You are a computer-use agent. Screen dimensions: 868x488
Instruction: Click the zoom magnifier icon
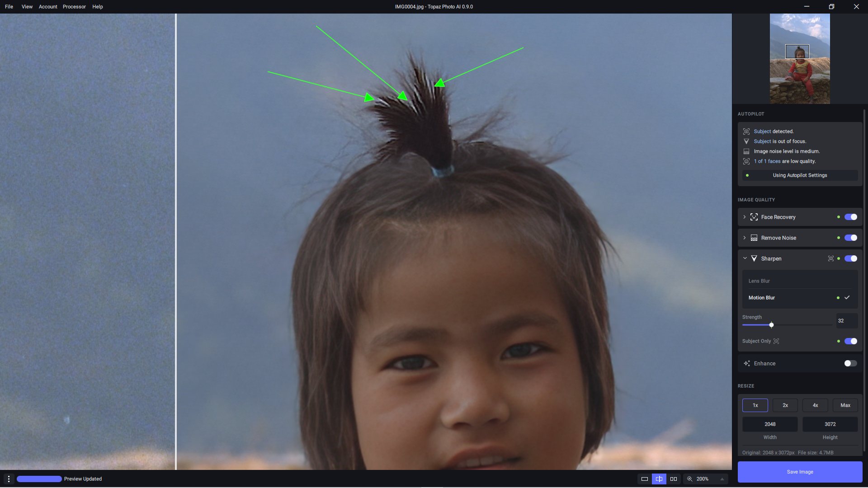(x=690, y=479)
